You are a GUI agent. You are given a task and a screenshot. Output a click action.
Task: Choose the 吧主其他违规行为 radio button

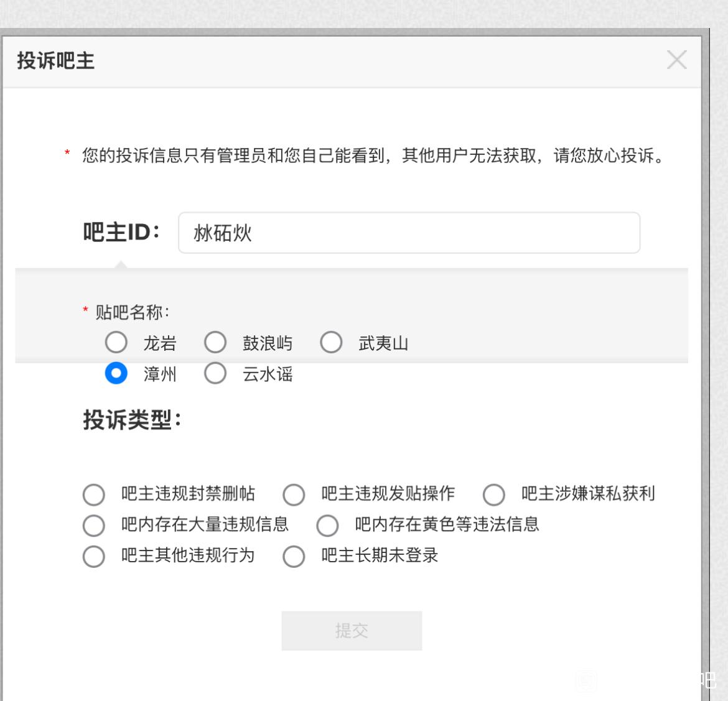(94, 556)
